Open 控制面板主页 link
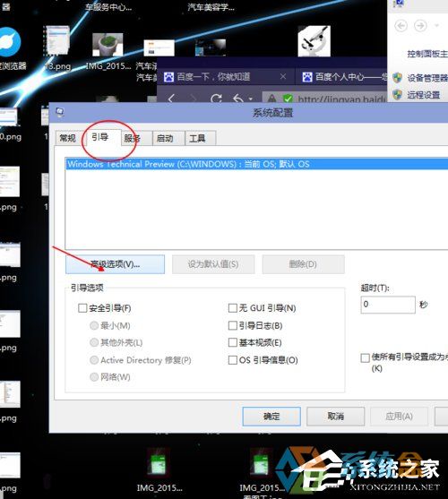The image size is (448, 499). coord(427,54)
